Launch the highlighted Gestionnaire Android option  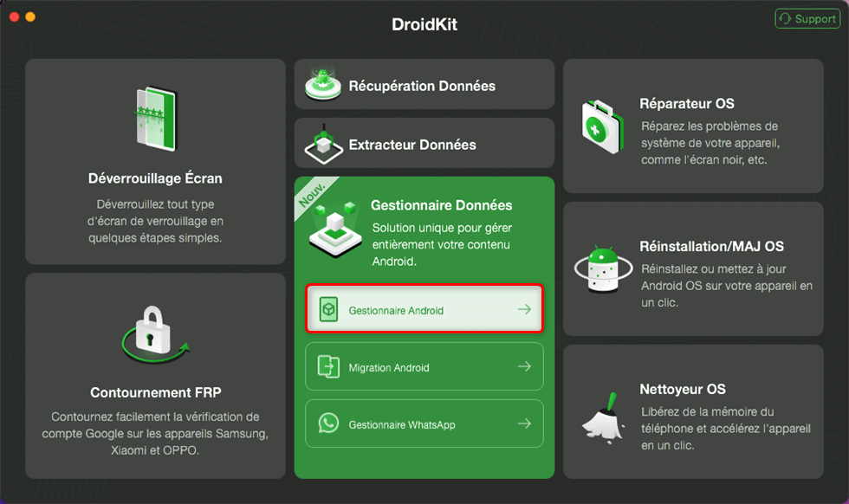(x=424, y=309)
